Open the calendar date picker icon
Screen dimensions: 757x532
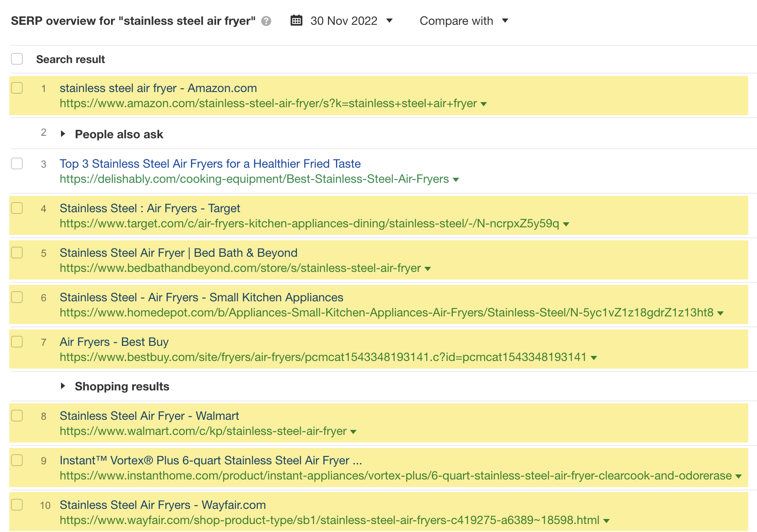point(296,21)
